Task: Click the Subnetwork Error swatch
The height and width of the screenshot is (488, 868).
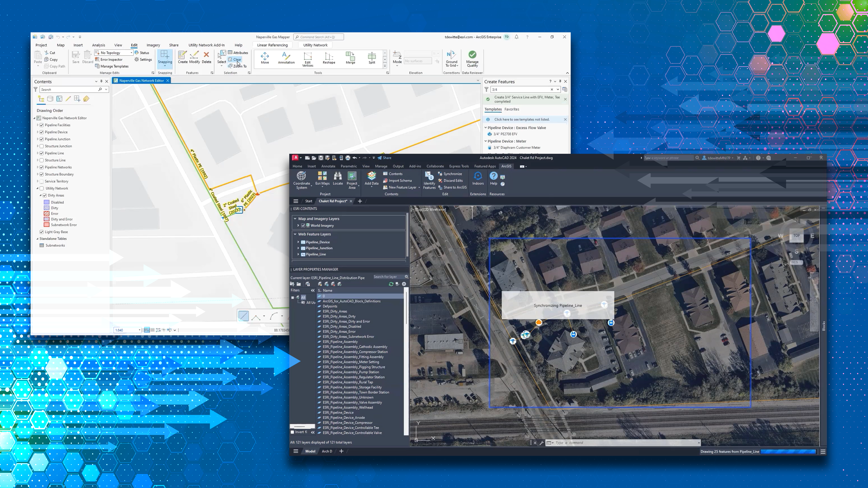Action: point(47,225)
